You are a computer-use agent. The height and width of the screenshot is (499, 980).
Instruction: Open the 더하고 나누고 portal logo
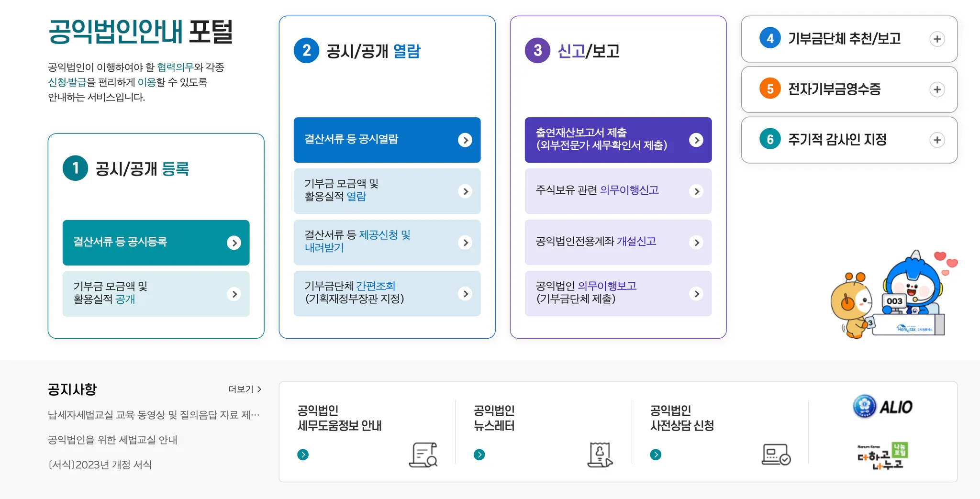click(882, 456)
